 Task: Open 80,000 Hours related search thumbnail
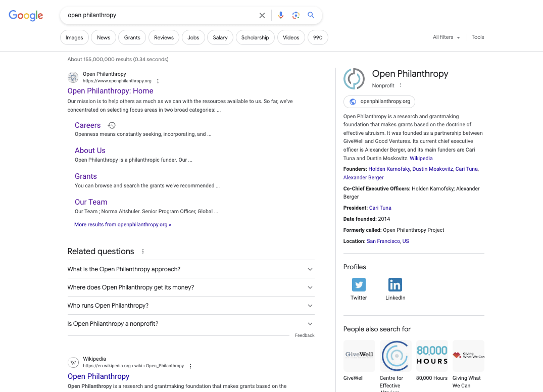click(x=432, y=356)
